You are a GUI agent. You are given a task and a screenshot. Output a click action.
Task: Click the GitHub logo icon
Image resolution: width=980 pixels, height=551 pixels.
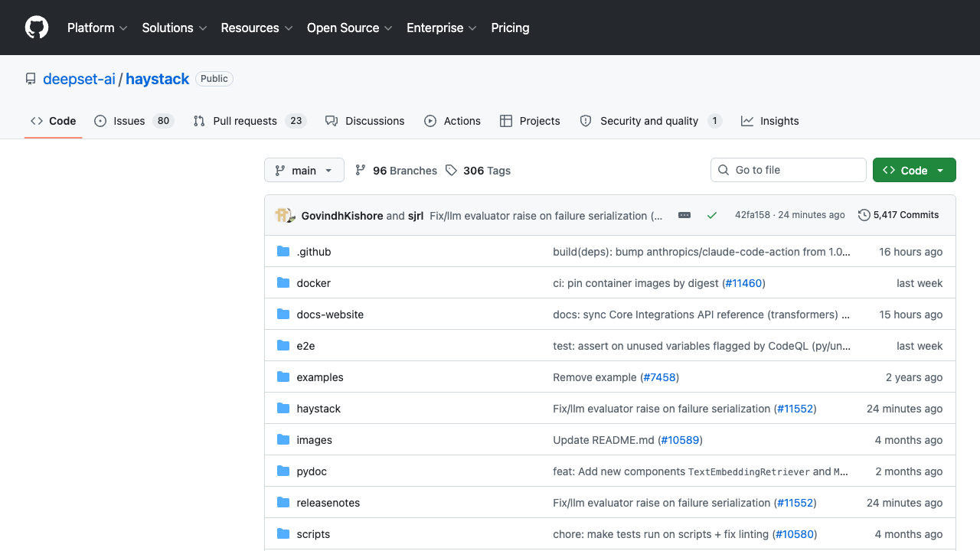37,28
